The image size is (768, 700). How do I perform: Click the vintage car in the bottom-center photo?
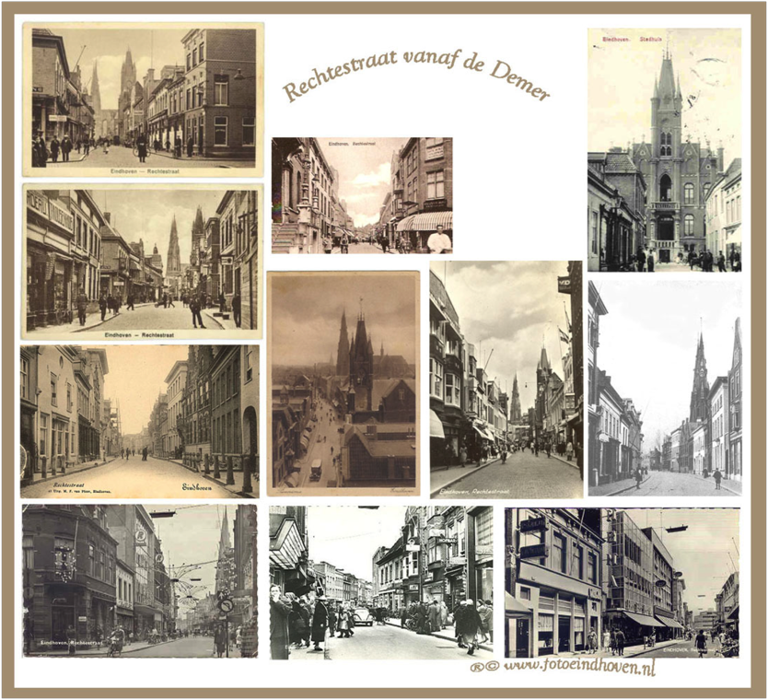364,616
